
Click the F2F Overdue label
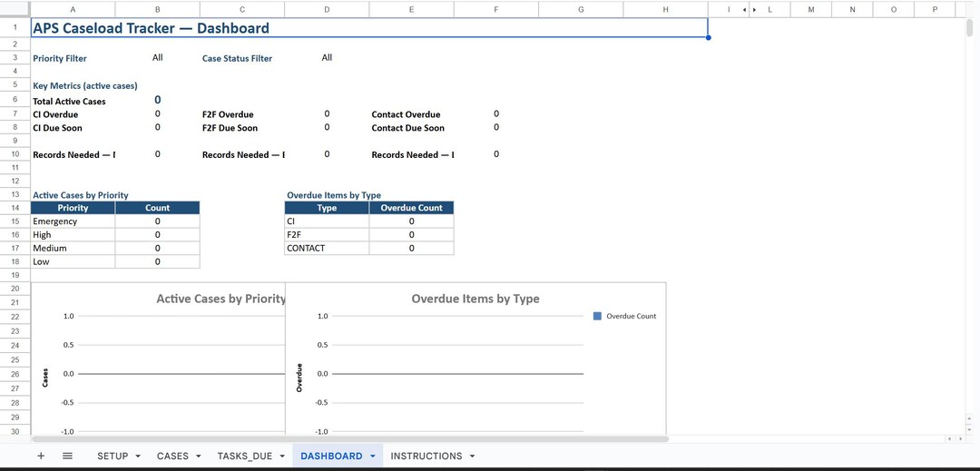(228, 115)
